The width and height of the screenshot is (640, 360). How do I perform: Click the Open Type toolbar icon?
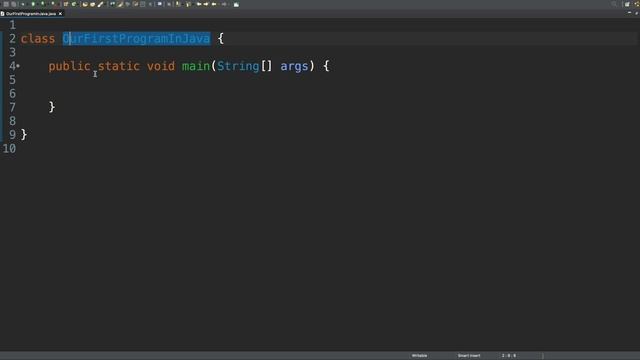85,4
